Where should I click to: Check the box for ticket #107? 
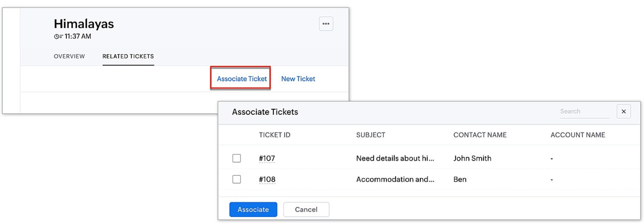[237, 158]
